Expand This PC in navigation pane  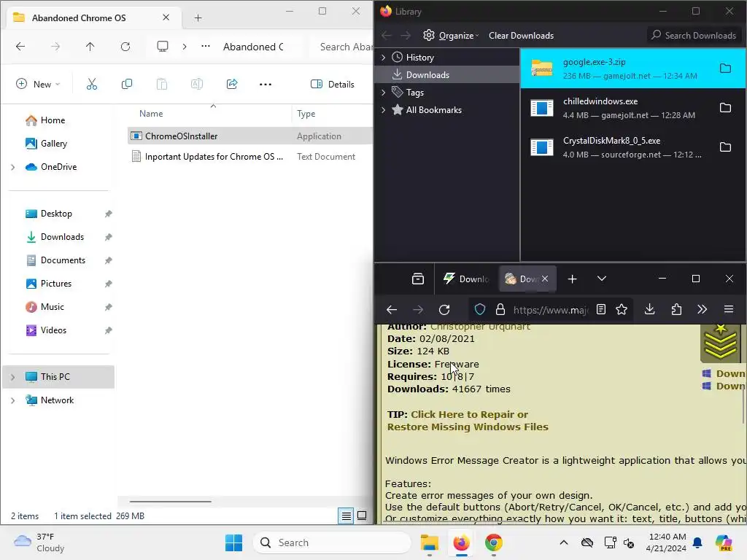click(13, 377)
